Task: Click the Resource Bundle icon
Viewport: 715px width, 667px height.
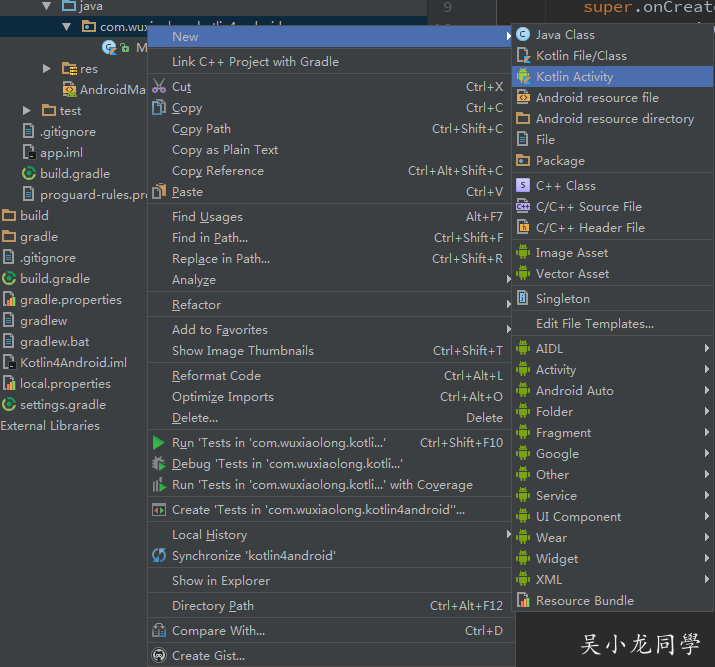Action: coord(523,600)
